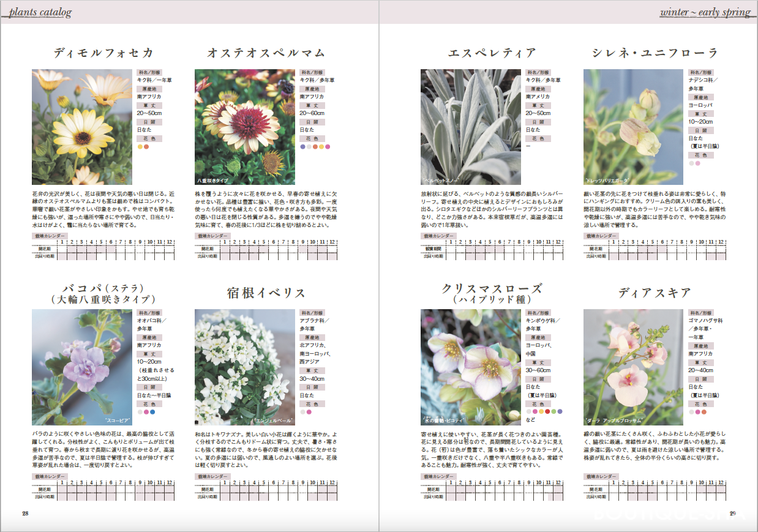Click the クリスマスローズ flower photo
The height and width of the screenshot is (532, 758).
point(471,367)
